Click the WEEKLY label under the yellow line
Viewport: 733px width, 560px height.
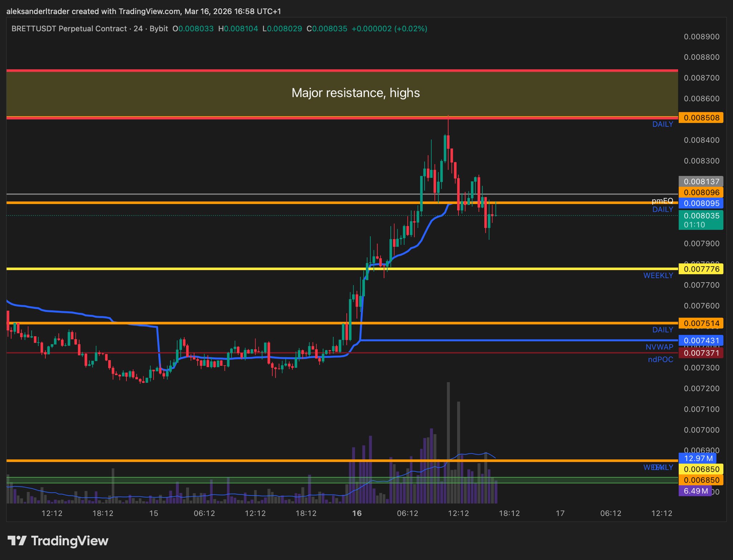click(x=658, y=276)
